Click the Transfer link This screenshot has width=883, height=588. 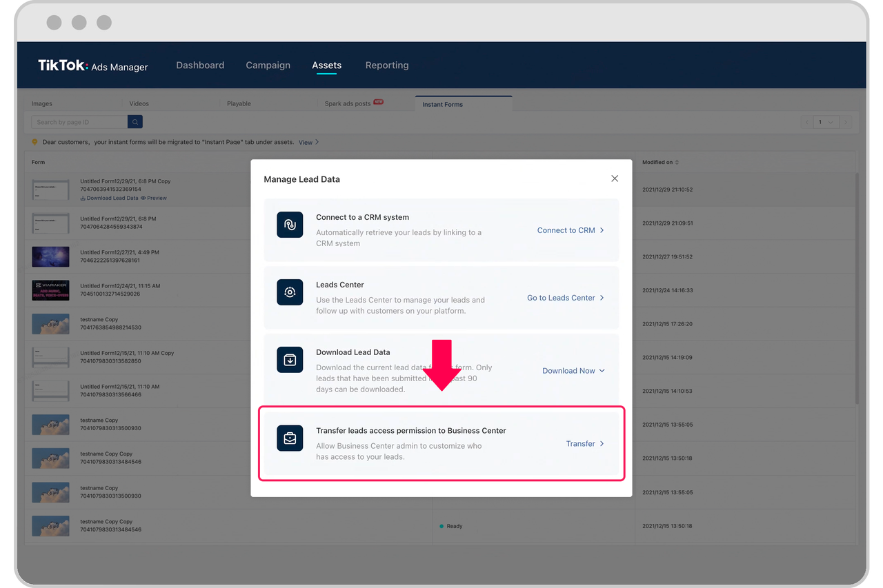tap(584, 444)
